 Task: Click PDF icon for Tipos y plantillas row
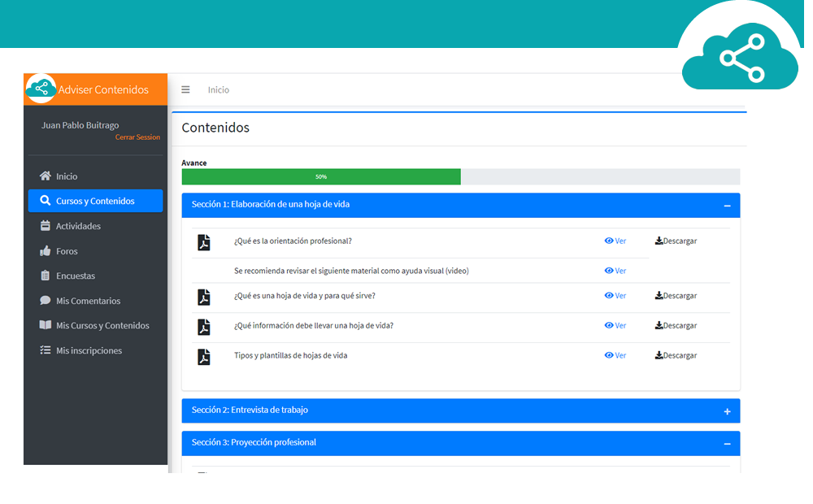[x=204, y=357]
